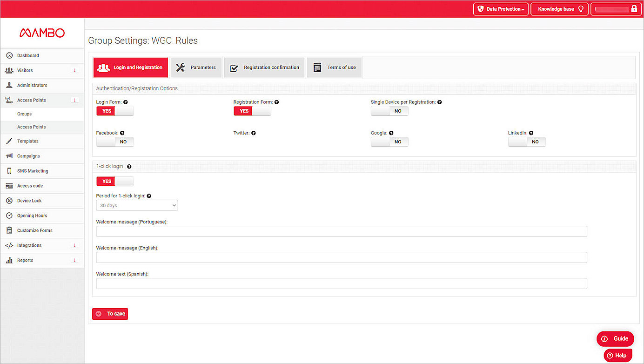The image size is (644, 364).
Task: Click the Welcome message (English) field
Action: click(341, 257)
